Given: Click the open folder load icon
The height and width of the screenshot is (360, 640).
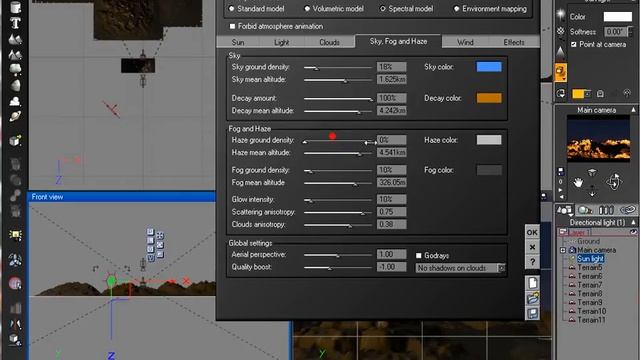Looking at the screenshot, I should 532,298.
